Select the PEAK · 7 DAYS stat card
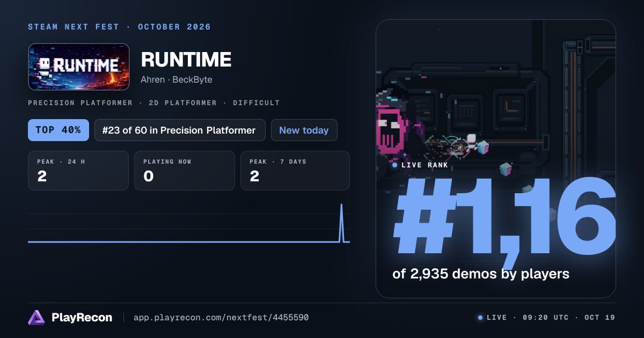 295,171
